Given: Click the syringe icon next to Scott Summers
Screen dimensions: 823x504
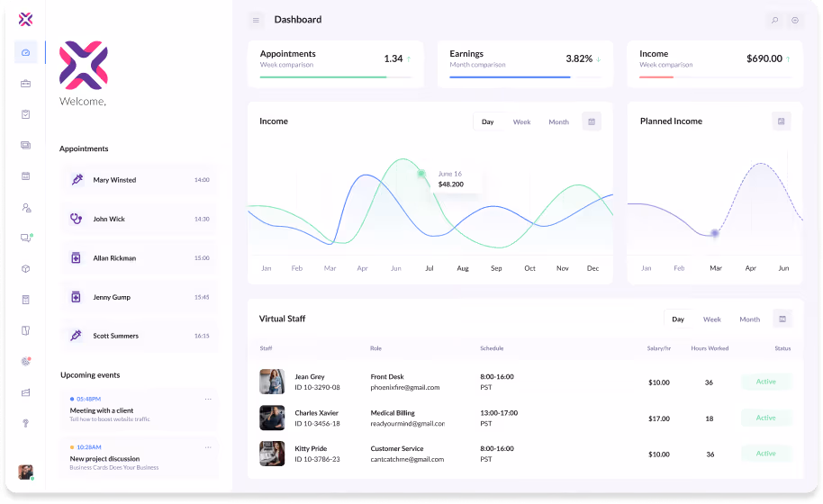Looking at the screenshot, I should click(77, 336).
